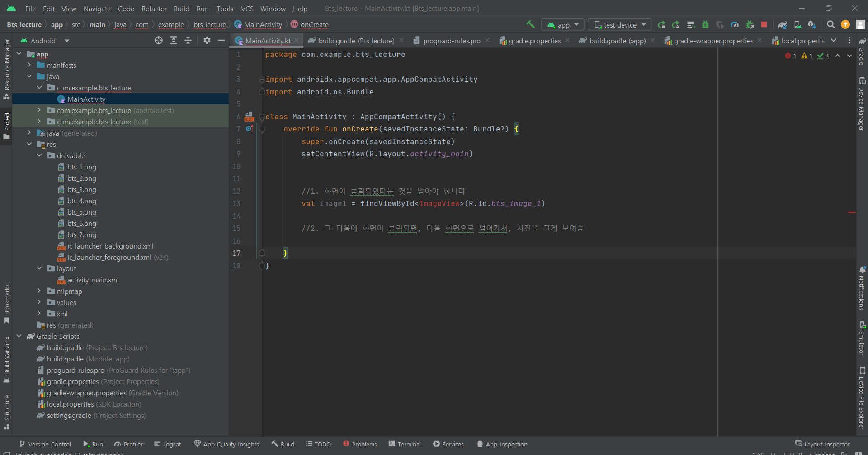868x455 pixels.
Task: Toggle the Device Manager side panel
Action: (x=862, y=104)
